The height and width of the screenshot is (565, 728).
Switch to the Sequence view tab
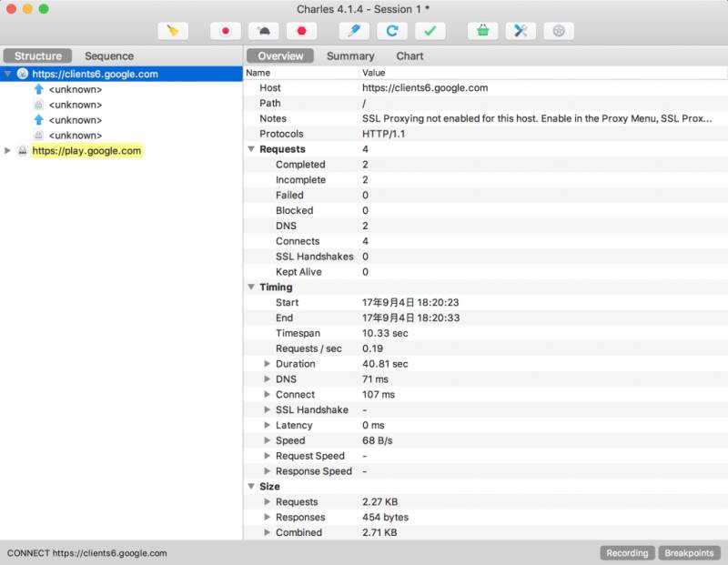(109, 55)
